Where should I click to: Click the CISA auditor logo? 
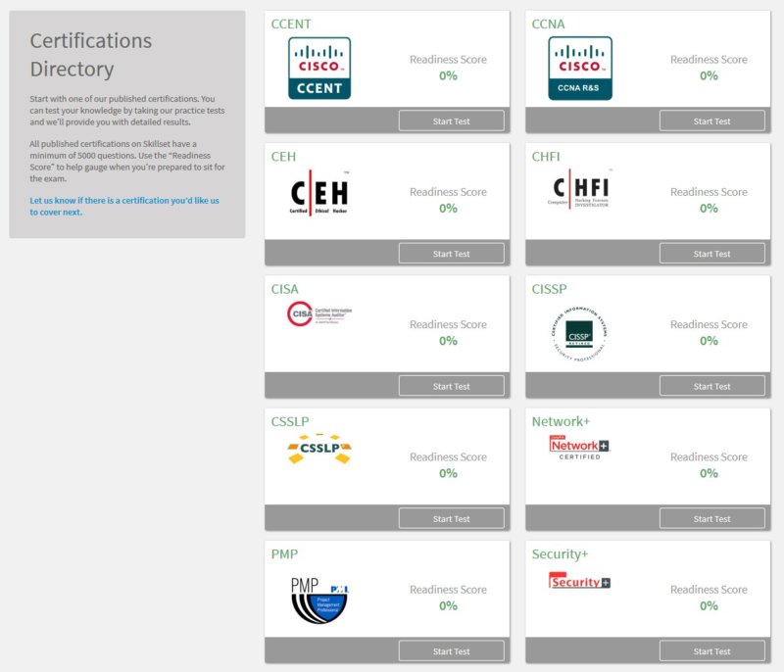click(x=319, y=313)
